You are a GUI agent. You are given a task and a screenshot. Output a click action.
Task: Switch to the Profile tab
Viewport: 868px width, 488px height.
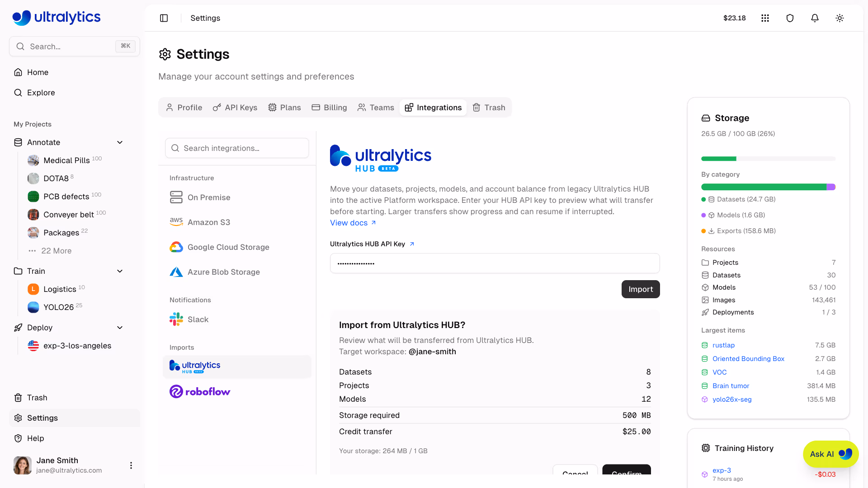click(x=184, y=108)
